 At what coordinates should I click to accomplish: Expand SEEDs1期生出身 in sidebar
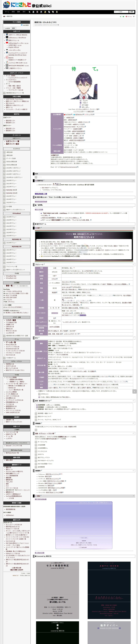(x=4, y=162)
